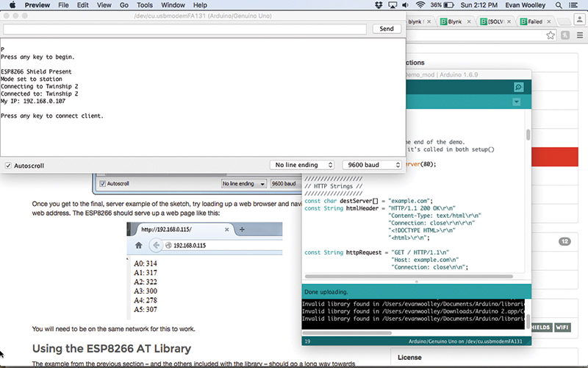Close the Blynk browser tab
This screenshot has width=588, height=368.
pos(469,22)
